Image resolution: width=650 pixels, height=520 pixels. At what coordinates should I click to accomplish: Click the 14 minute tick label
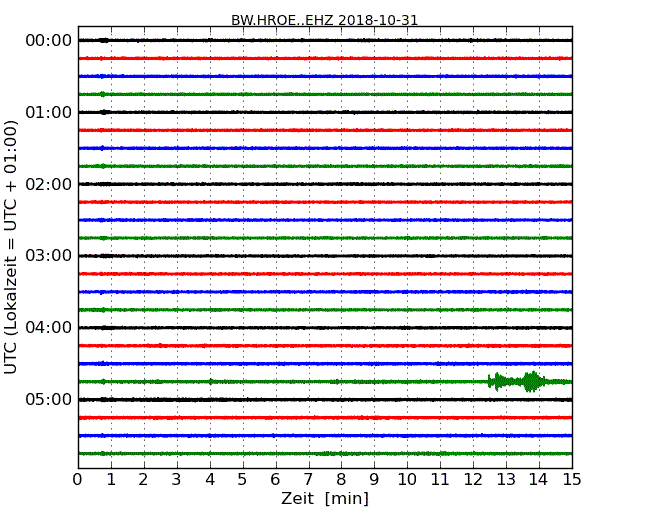click(539, 480)
